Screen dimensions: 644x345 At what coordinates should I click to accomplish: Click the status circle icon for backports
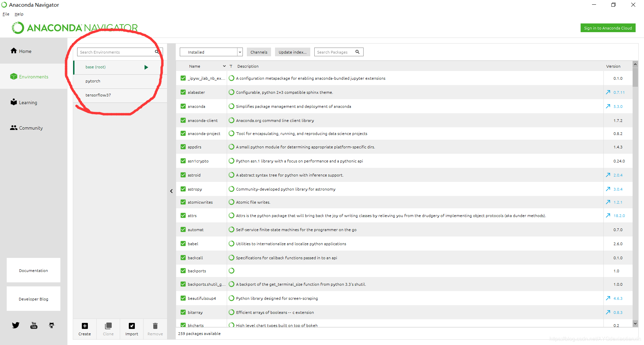[x=231, y=271]
